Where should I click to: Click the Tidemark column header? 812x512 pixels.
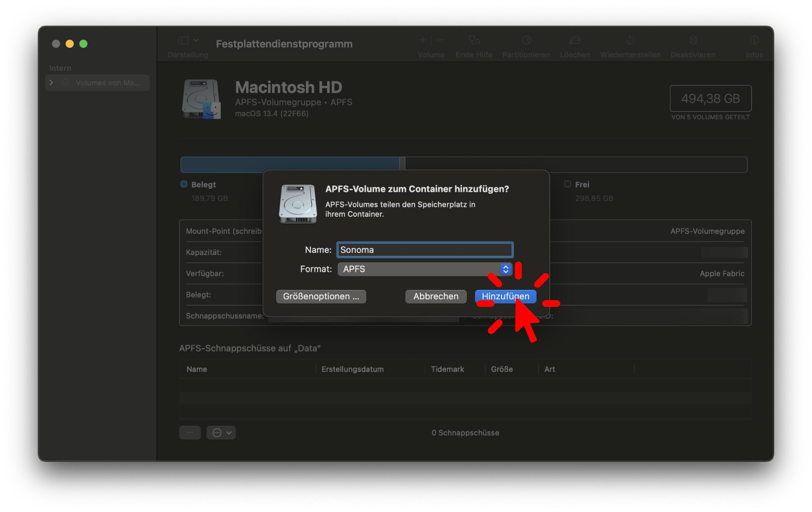[447, 369]
